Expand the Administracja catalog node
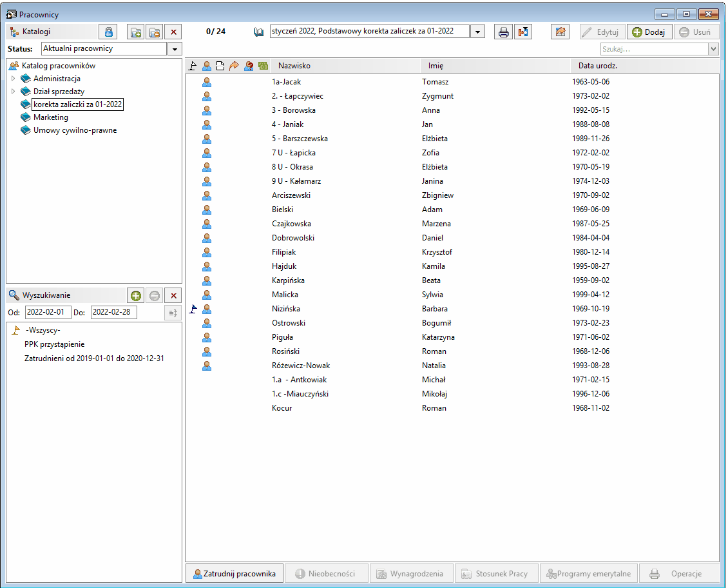 tap(13, 79)
